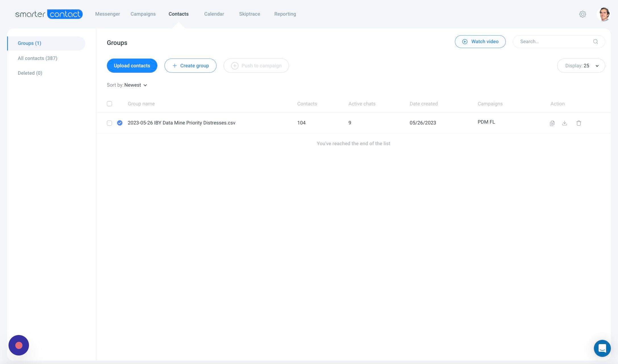Screen dimensions: 618x364
Task: Click contacts count 104
Action: 301,123
